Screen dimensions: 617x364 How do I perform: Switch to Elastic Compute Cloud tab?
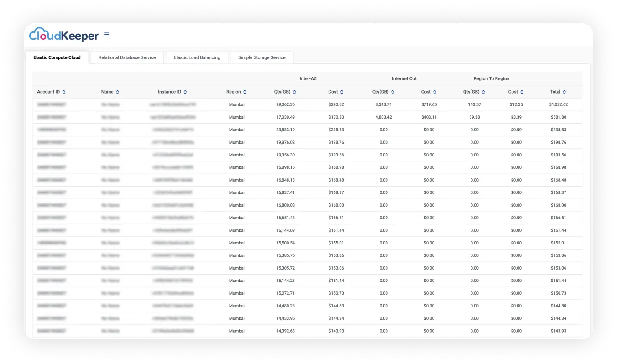pos(57,57)
